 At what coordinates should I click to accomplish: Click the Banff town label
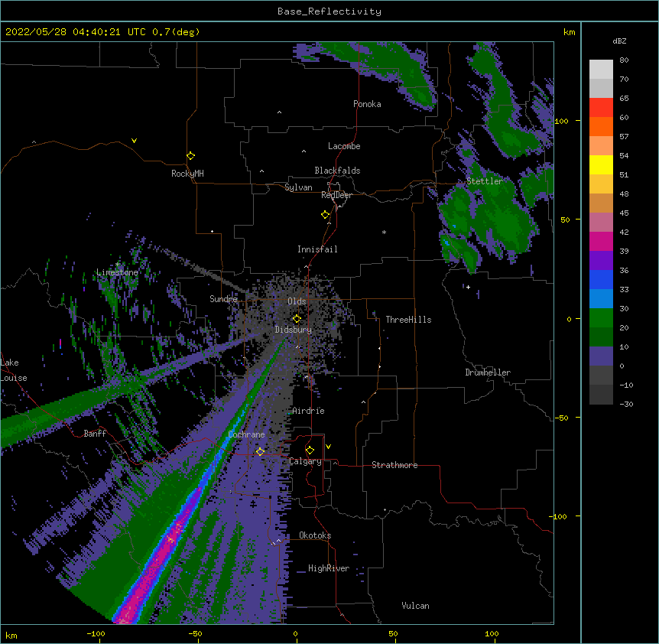(x=95, y=434)
